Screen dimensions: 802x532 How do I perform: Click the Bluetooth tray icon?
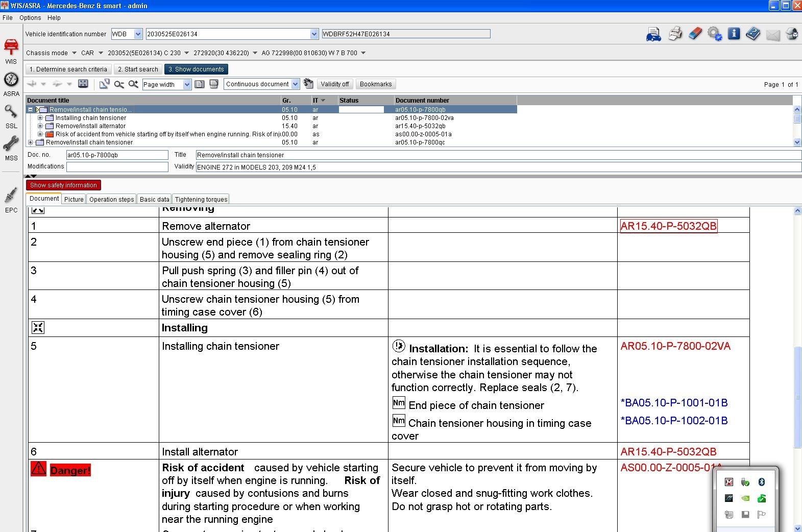(761, 482)
